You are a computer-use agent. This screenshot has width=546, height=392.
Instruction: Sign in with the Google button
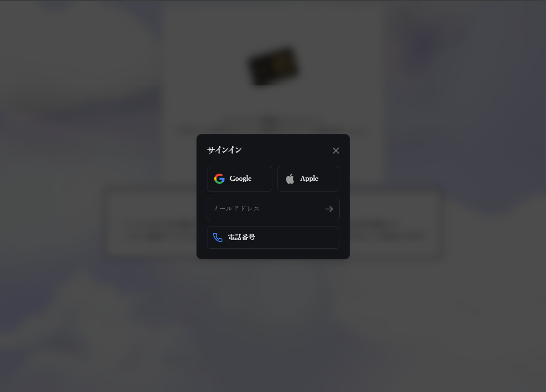pyautogui.click(x=239, y=179)
